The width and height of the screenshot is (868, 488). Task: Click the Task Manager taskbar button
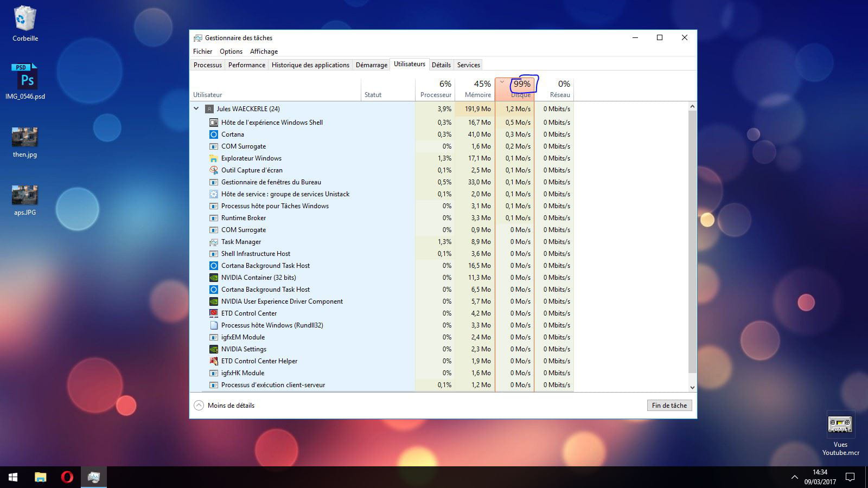(93, 477)
